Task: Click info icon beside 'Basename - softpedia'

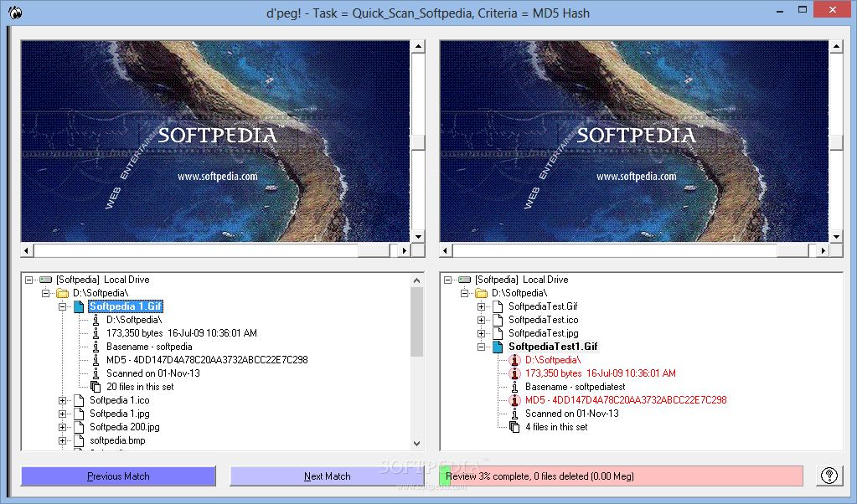Action: click(x=96, y=347)
